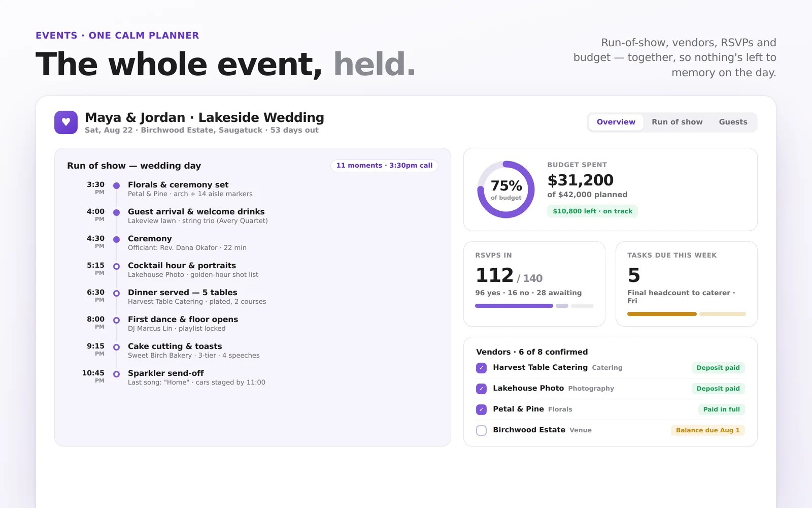This screenshot has height=508, width=812.
Task: Click 'Guest arrival & welcome drinks' title
Action: 196,212
